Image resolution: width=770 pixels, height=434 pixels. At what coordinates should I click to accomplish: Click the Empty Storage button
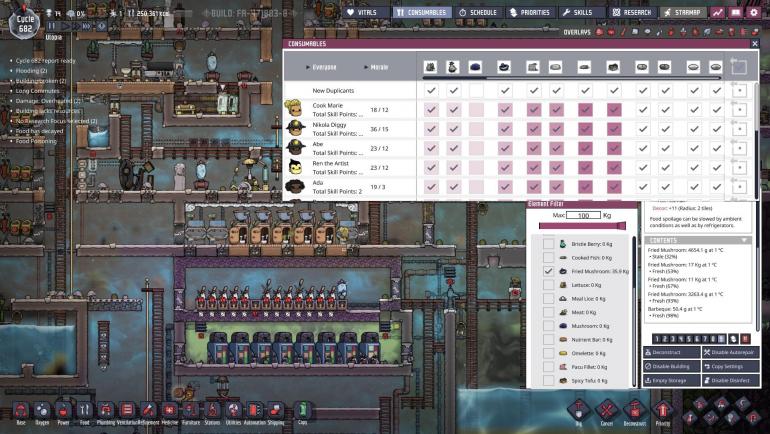tap(672, 380)
